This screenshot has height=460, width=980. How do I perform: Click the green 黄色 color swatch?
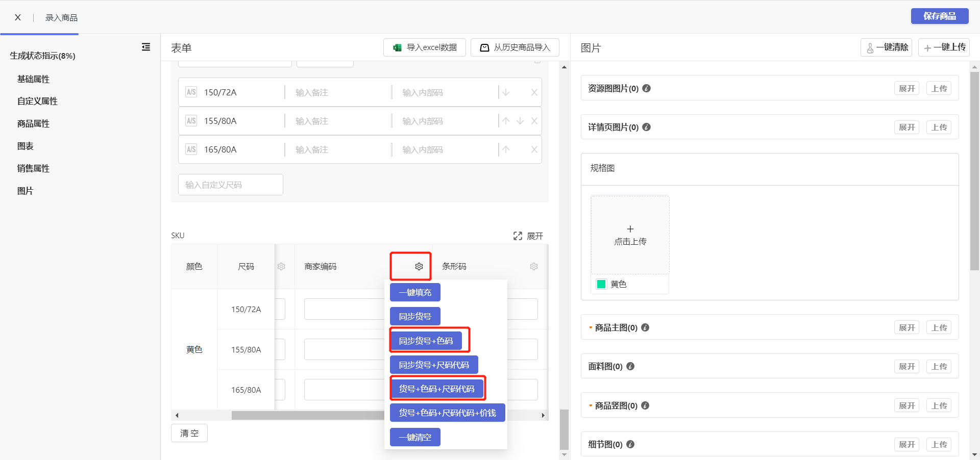coord(601,284)
